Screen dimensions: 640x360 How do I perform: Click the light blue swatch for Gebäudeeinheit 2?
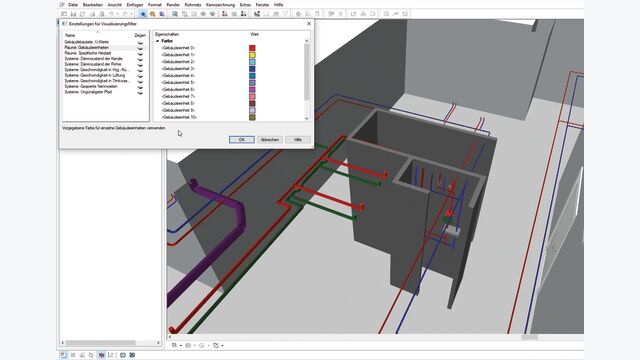(252, 62)
